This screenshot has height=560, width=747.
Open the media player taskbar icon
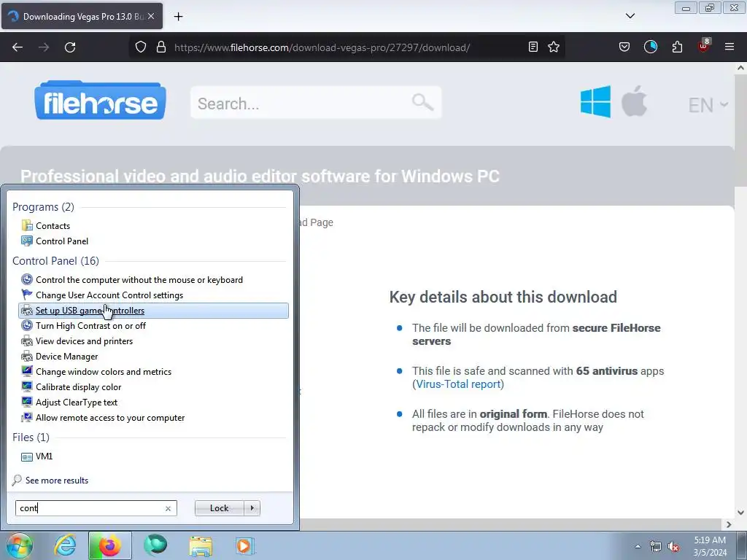click(245, 545)
